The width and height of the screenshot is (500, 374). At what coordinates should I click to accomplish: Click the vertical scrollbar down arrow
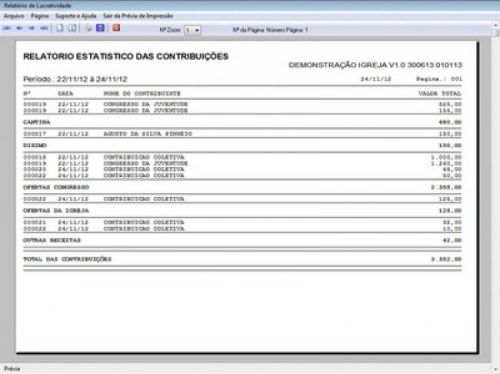coord(496,369)
